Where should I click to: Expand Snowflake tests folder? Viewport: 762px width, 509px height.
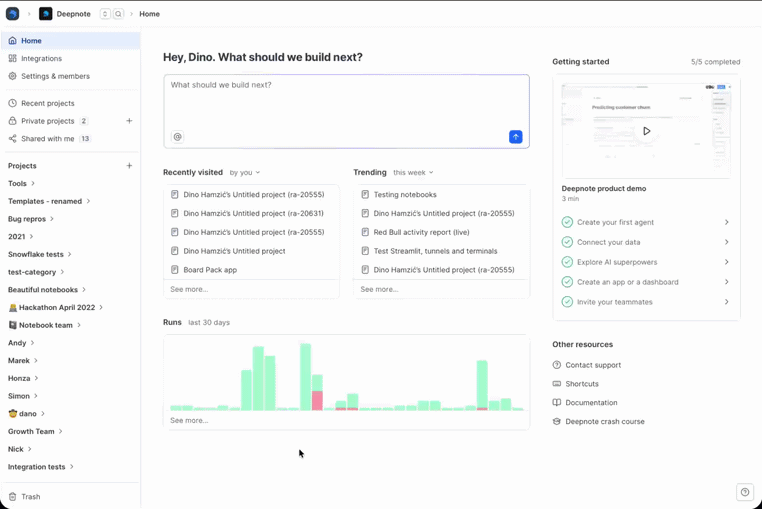(40, 254)
